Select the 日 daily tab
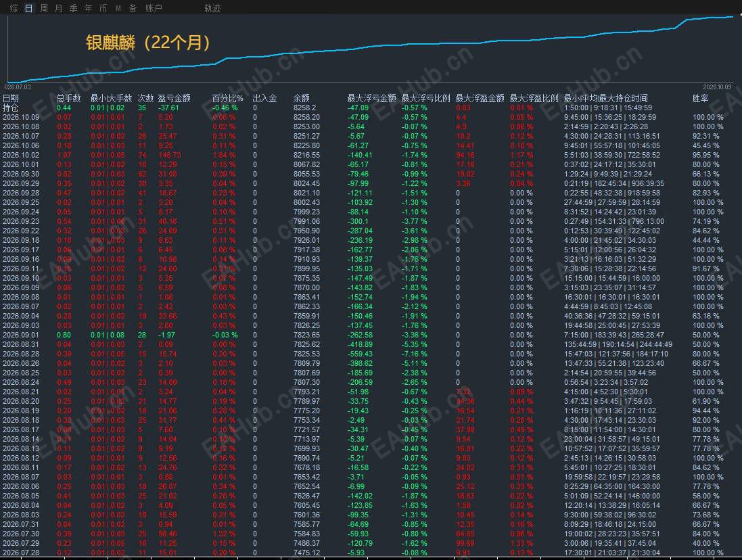Image resolution: width=742 pixels, height=560 pixels. (29, 8)
